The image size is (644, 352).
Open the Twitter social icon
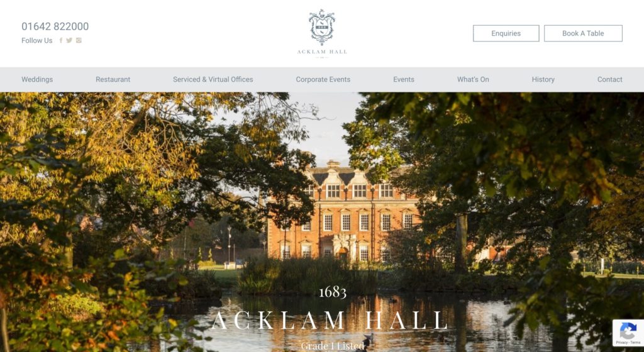[69, 40]
